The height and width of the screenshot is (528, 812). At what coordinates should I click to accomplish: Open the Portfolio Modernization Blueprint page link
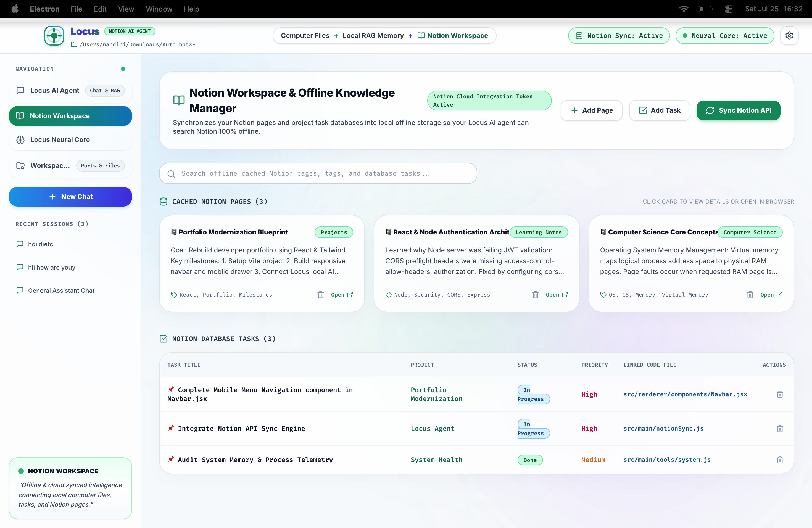click(x=342, y=295)
